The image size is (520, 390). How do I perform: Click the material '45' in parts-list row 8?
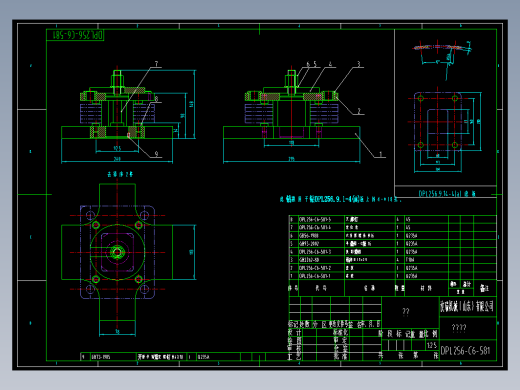coord(408,219)
